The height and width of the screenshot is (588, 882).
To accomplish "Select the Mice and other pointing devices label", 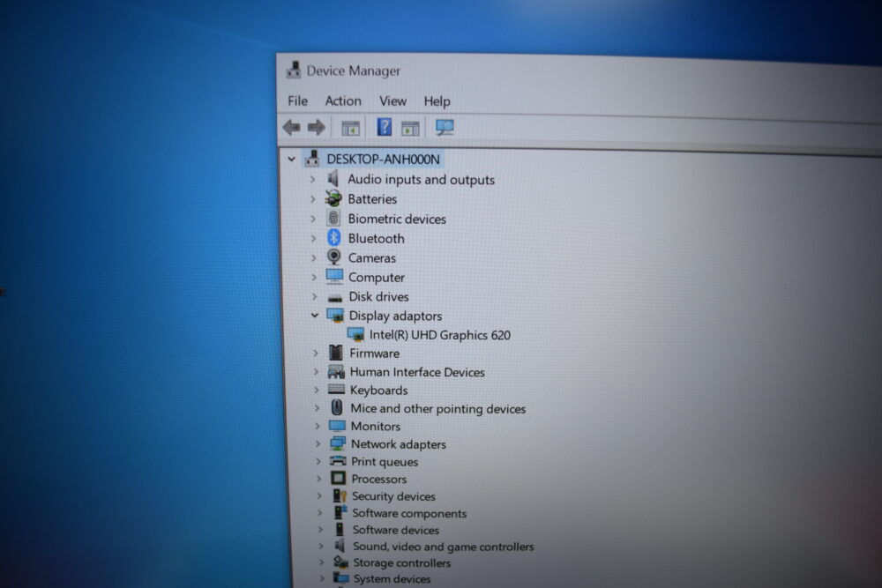I will (x=437, y=409).
